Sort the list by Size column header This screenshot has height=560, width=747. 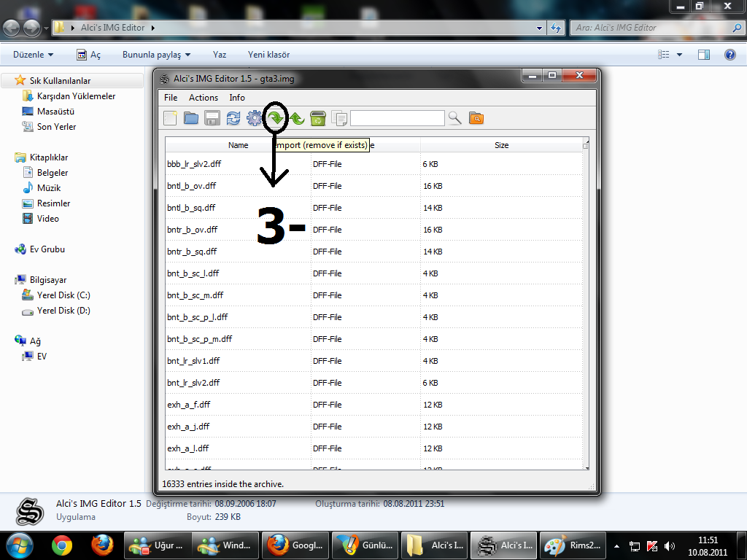[501, 145]
